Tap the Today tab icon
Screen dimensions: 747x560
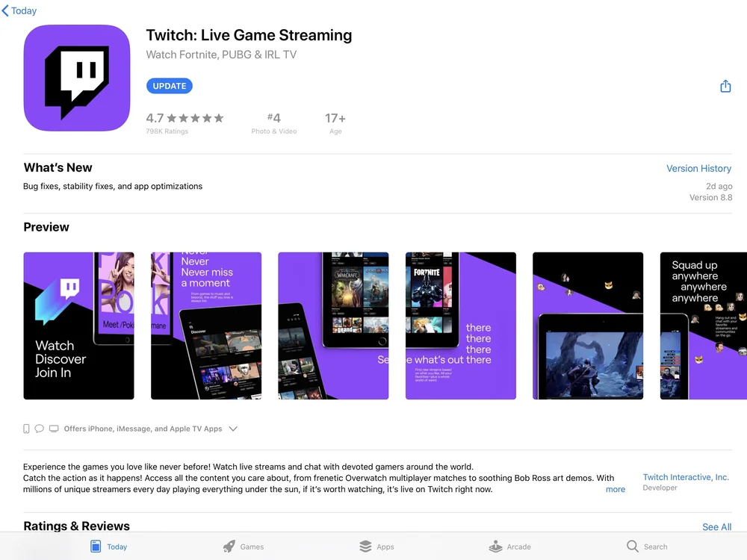coord(96,547)
